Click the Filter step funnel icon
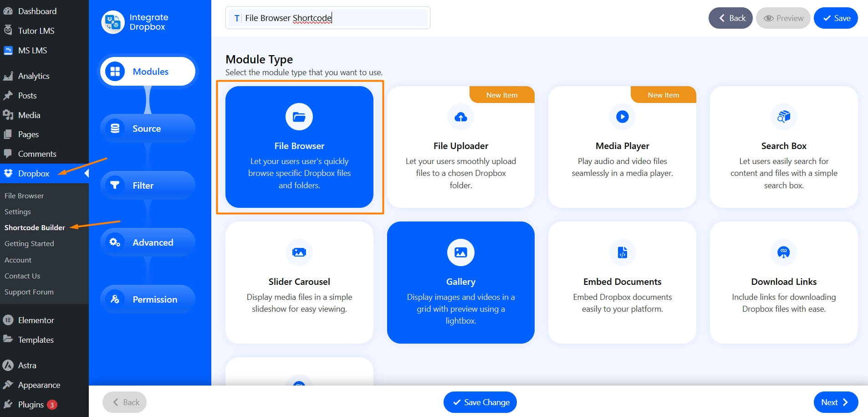 pyautogui.click(x=115, y=185)
